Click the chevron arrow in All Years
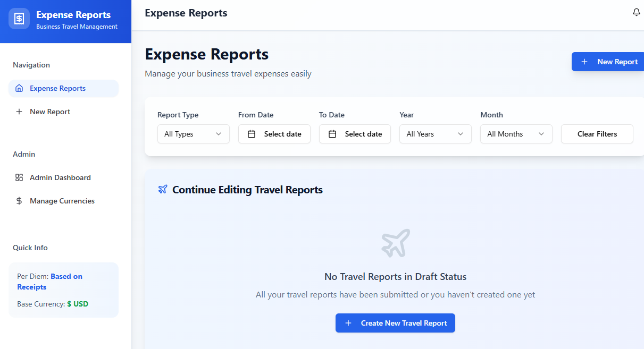644x349 pixels. pyautogui.click(x=461, y=134)
